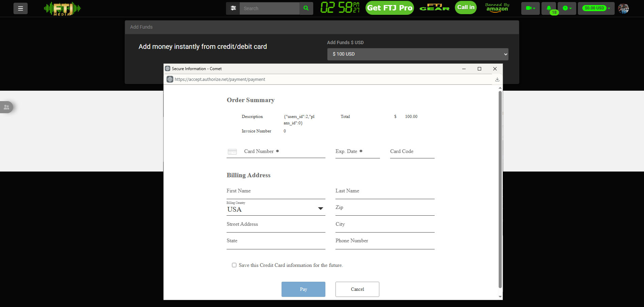The image size is (644, 307).
Task: Open the side users panel icon
Action: [6, 107]
